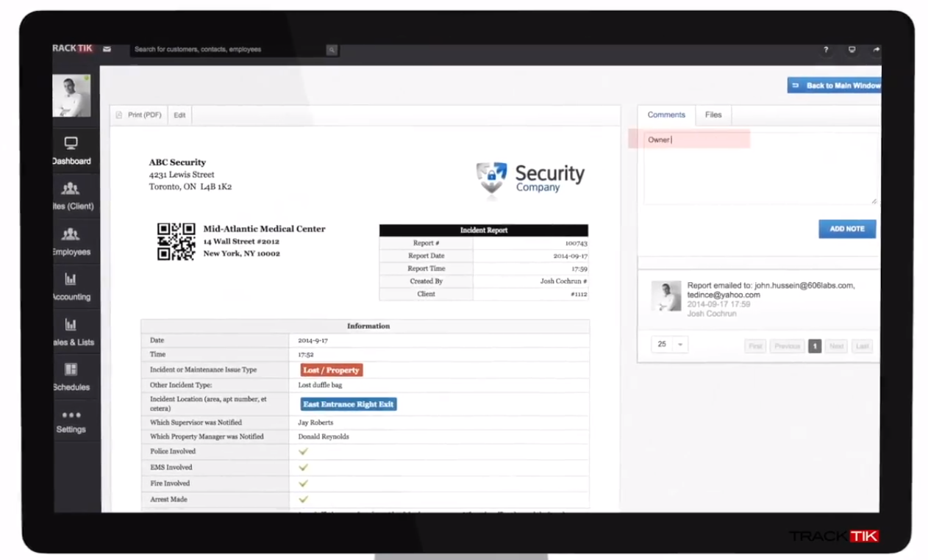Click the help question mark icon
Viewport: 928px width, 560px height.
pyautogui.click(x=826, y=50)
